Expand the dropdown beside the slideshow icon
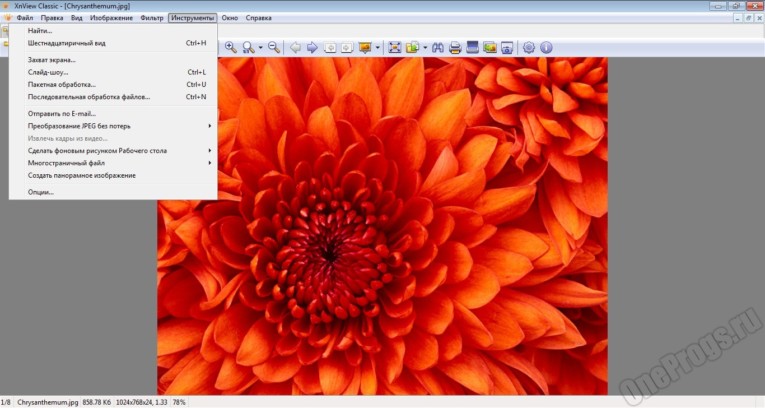The width and height of the screenshot is (765, 408). click(x=378, y=47)
